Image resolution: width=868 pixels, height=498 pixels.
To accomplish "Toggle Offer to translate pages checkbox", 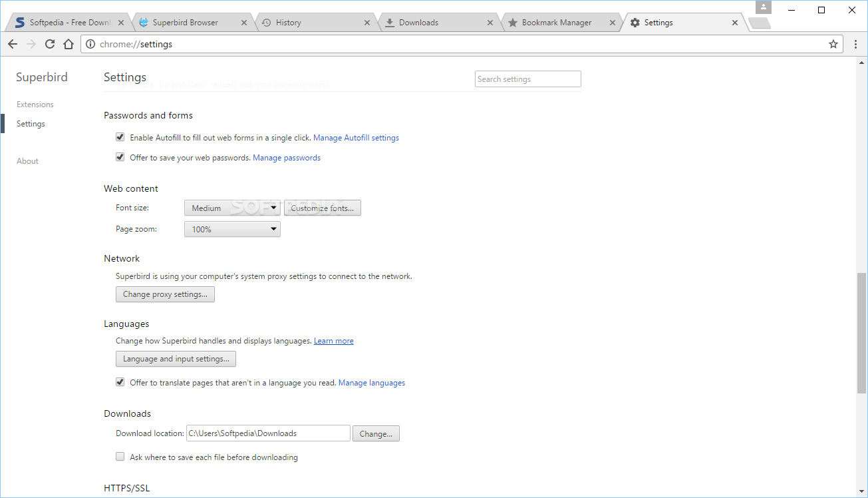I will [x=120, y=382].
